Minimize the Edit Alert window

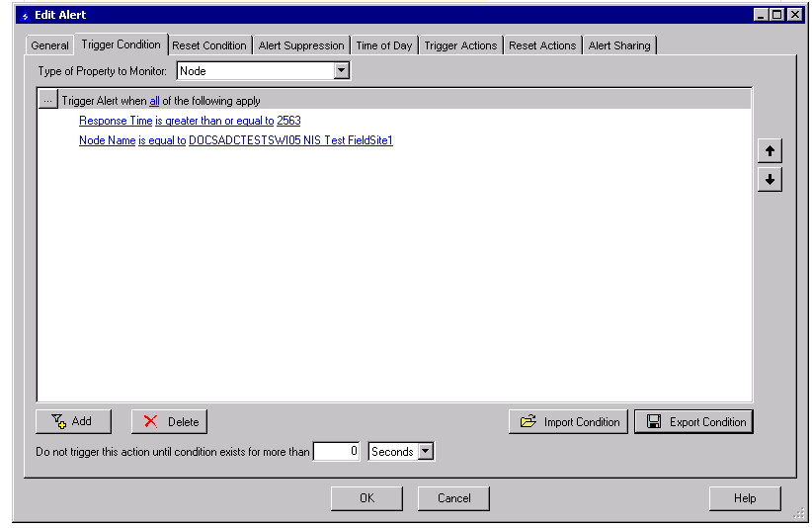pos(761,15)
